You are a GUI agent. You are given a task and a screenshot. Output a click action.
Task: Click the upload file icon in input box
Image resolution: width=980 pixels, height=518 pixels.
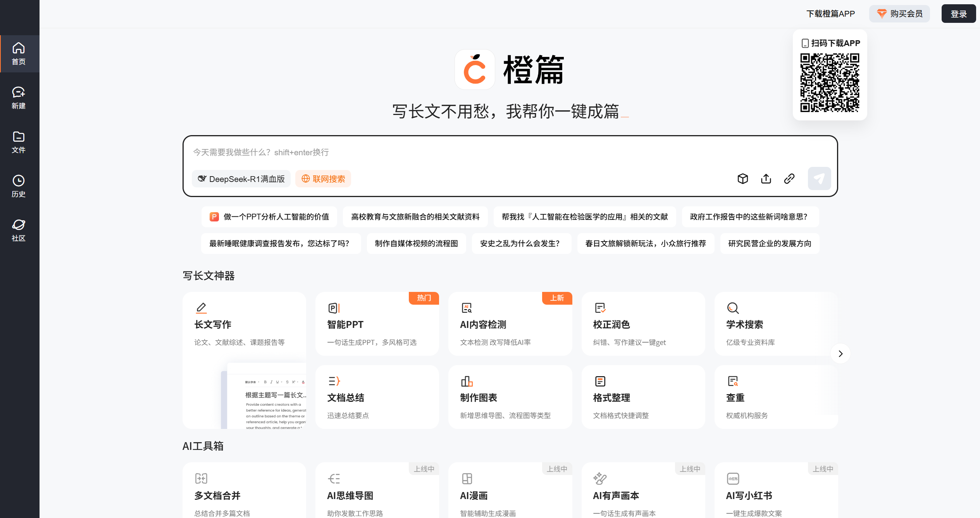(x=766, y=178)
